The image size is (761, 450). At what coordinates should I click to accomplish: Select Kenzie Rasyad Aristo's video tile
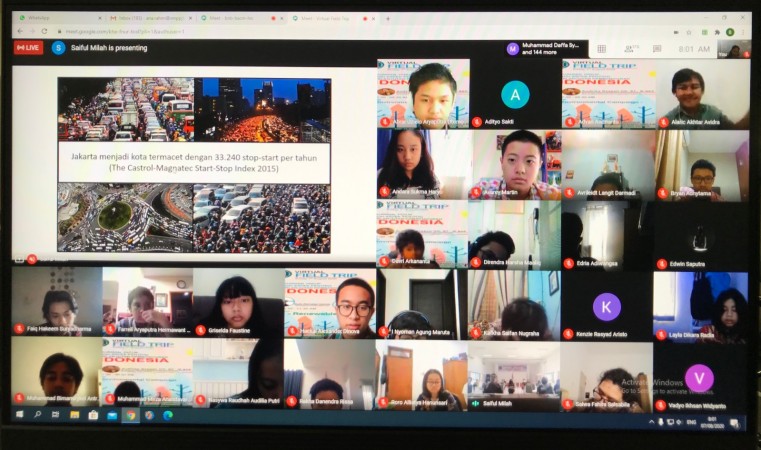(606, 306)
